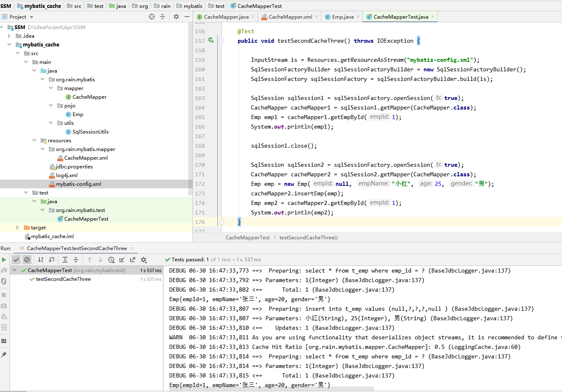The height and width of the screenshot is (392, 562).
Task: Toggle auto-test rerun icon
Action: pyautogui.click(x=4, y=281)
